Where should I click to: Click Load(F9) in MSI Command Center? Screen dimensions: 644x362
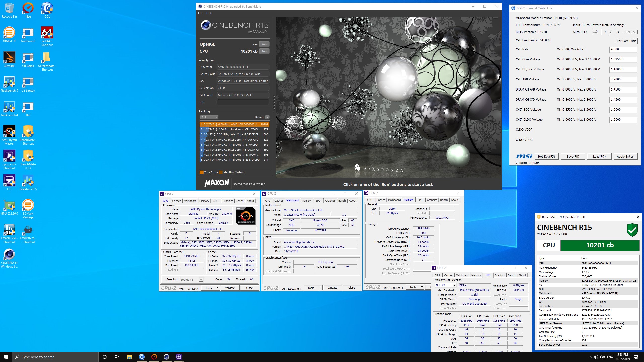(x=599, y=156)
